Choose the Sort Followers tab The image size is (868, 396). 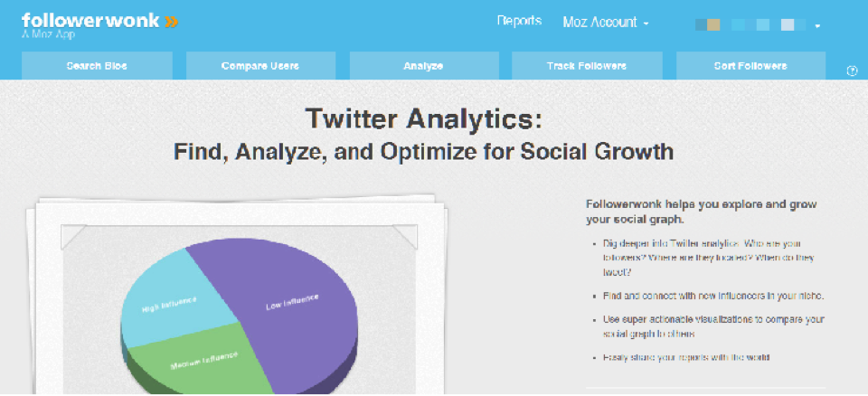click(750, 66)
